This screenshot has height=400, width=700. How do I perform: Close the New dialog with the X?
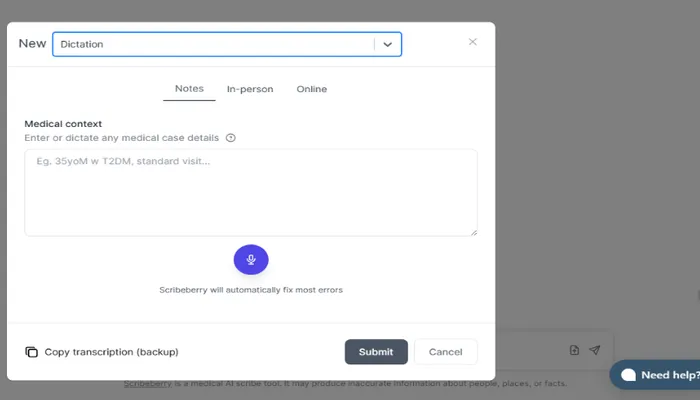(472, 42)
